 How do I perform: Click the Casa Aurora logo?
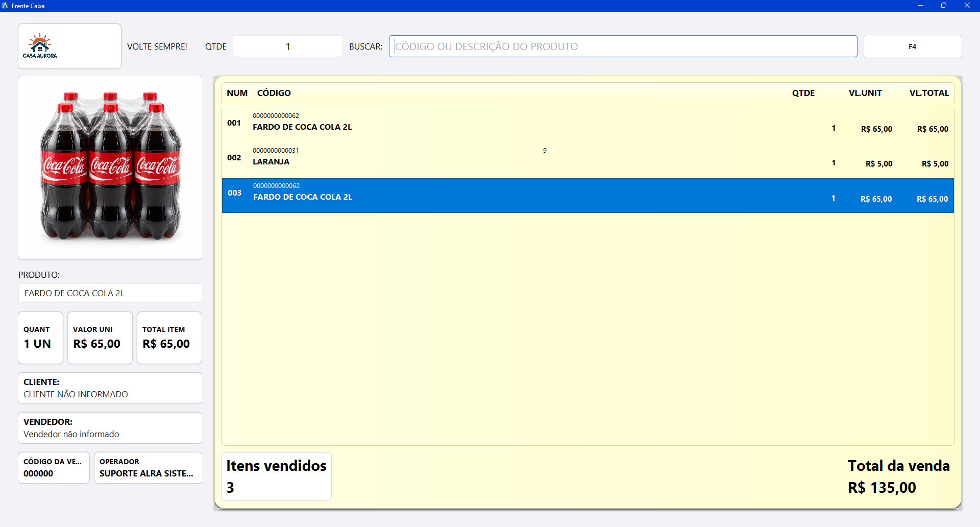[x=40, y=46]
